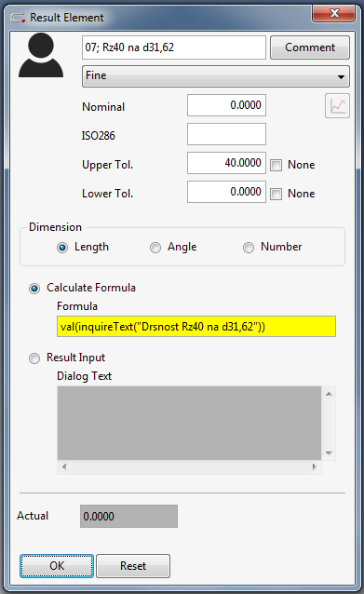Enable None checkbox for Upper Tol.

tap(276, 165)
